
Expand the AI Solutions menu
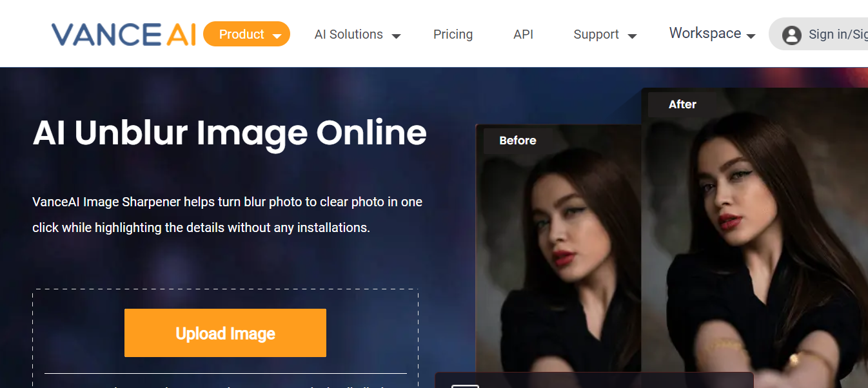coord(357,35)
